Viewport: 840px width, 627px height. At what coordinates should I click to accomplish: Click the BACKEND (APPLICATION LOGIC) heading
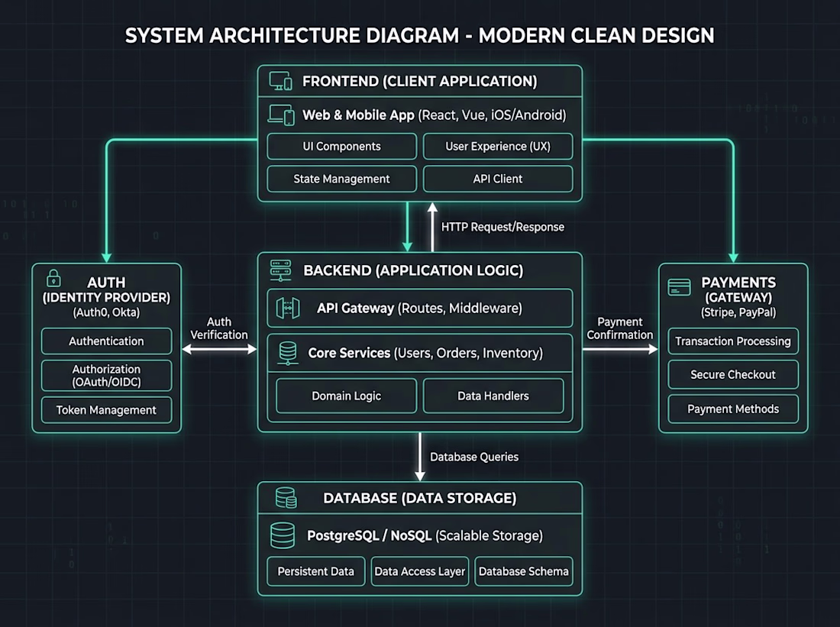coord(413,270)
